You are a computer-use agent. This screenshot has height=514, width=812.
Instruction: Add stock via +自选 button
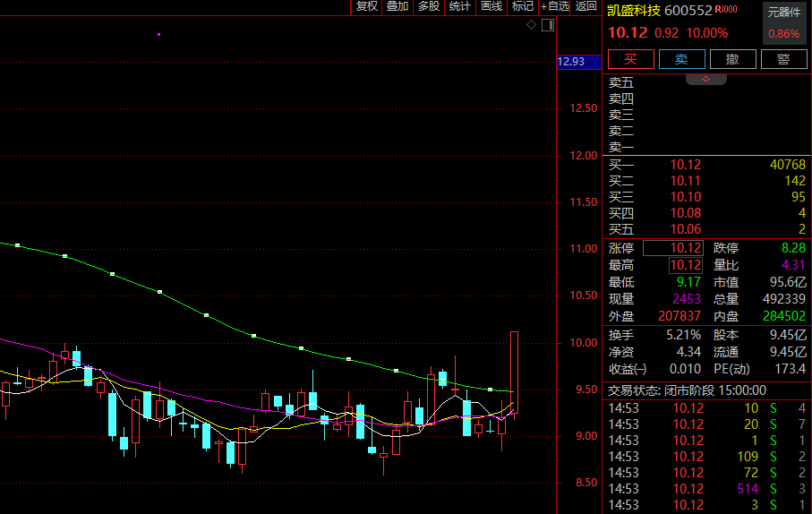point(554,6)
